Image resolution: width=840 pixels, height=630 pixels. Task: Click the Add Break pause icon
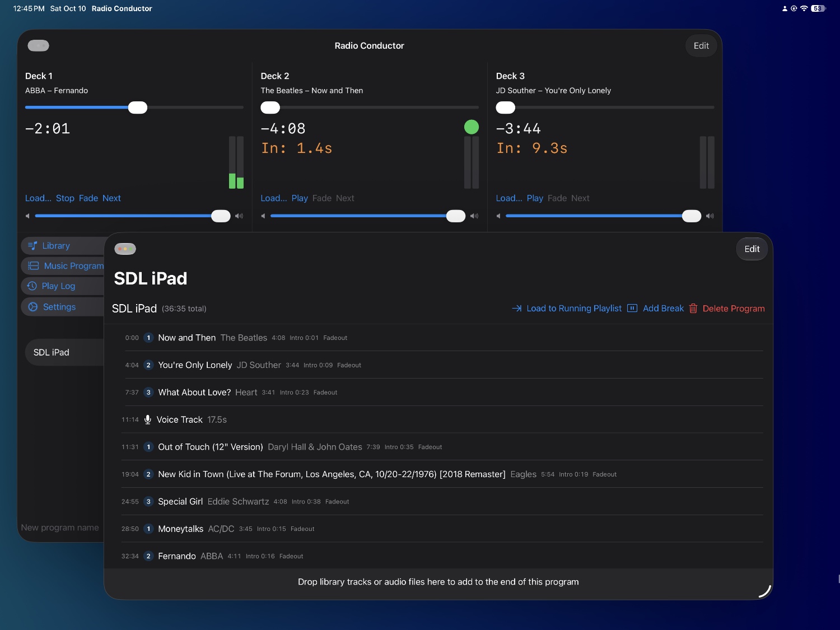632,308
